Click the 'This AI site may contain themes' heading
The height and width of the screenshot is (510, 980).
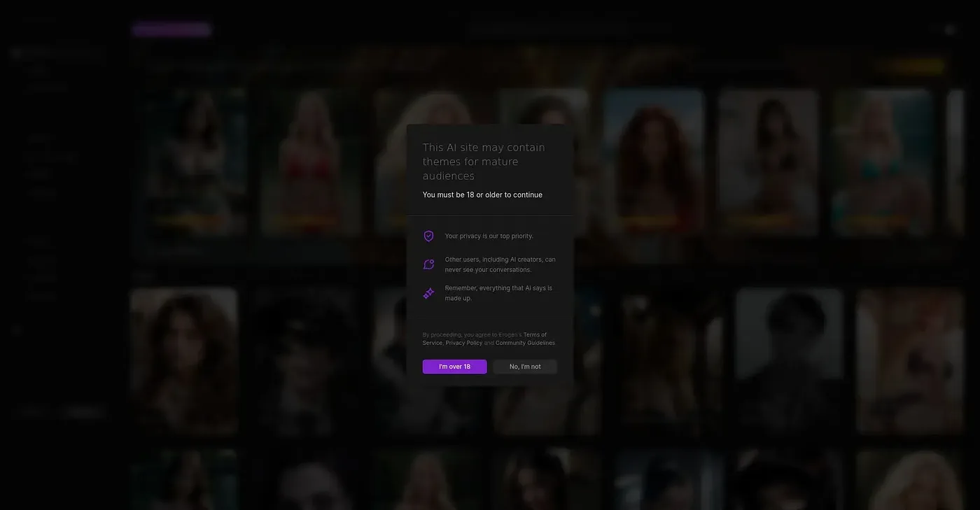(x=484, y=162)
